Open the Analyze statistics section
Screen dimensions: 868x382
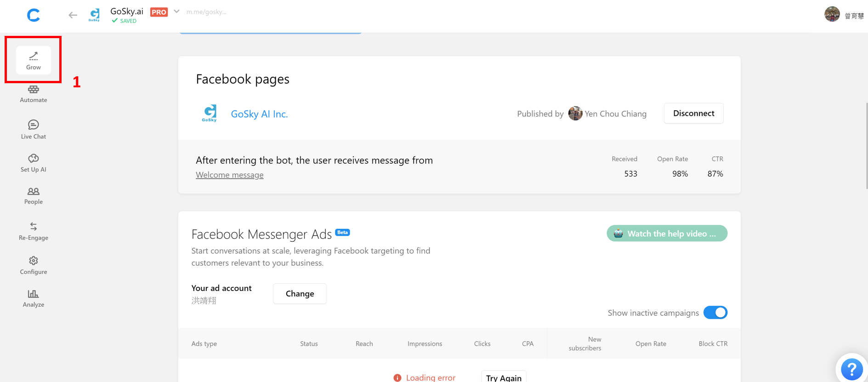point(33,298)
